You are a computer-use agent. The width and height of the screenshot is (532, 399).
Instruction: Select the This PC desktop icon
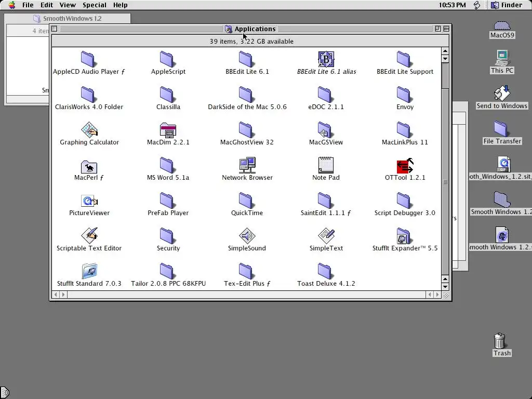tap(502, 58)
